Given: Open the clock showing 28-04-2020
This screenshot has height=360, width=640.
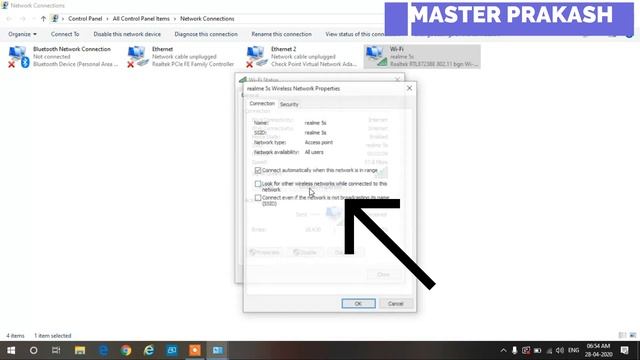Looking at the screenshot, I should tap(598, 350).
